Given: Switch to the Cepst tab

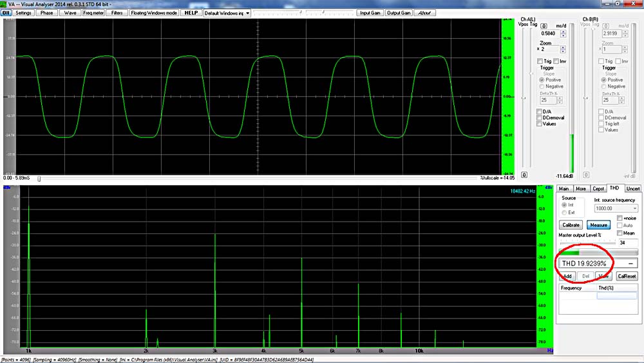Looking at the screenshot, I should click(598, 188).
